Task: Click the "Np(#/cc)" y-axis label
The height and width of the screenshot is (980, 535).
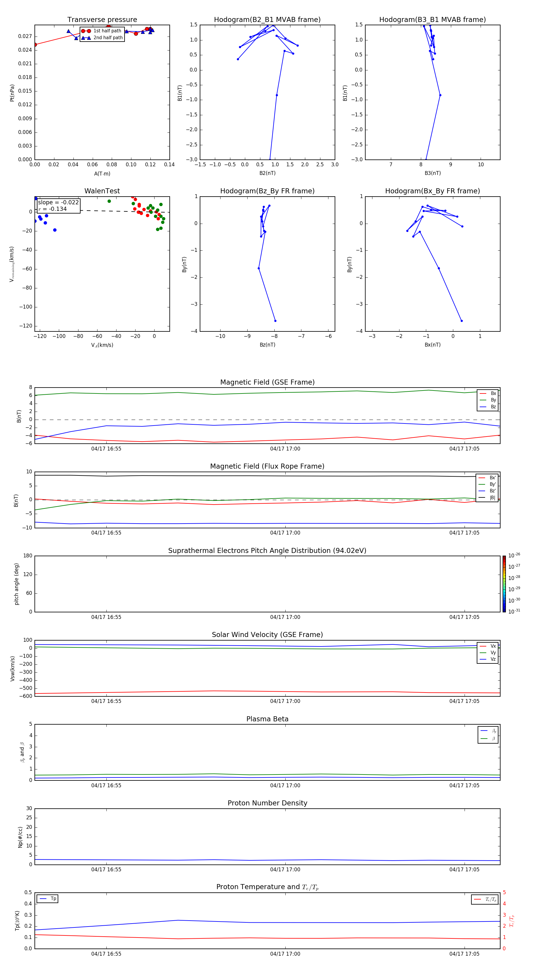Action: click(20, 837)
